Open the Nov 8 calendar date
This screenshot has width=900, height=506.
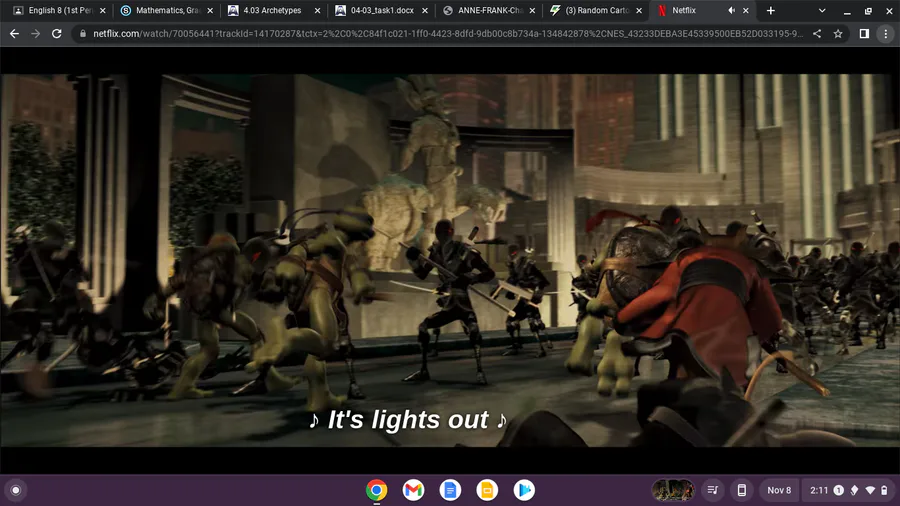(x=779, y=490)
